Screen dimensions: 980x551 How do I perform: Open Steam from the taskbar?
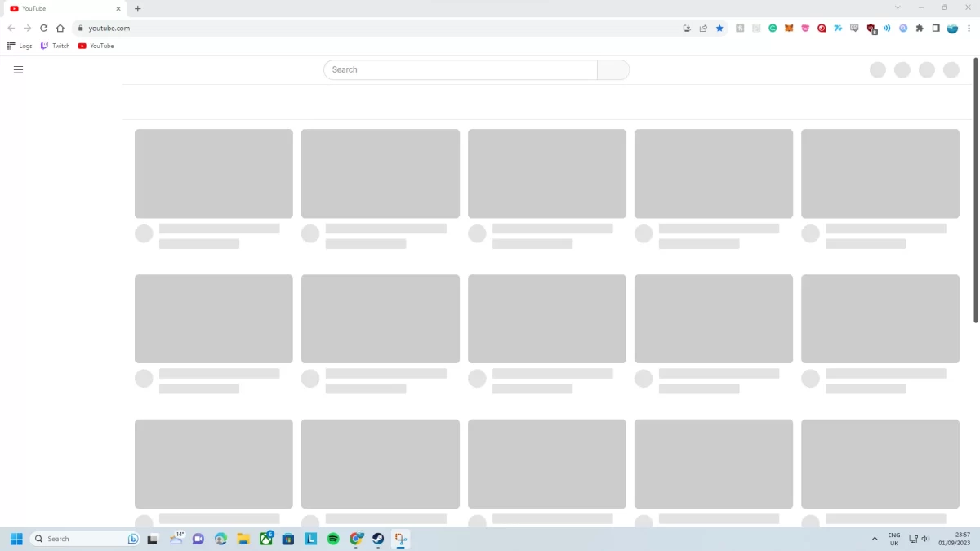tap(377, 539)
